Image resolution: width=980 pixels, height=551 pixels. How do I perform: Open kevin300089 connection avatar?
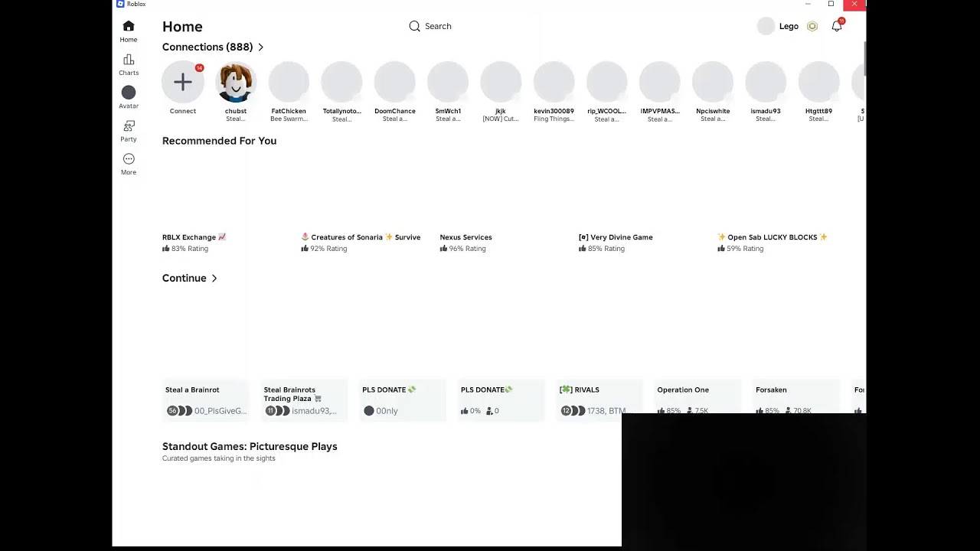coord(554,82)
